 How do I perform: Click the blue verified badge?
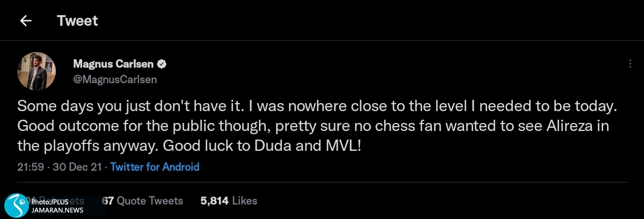[161, 64]
